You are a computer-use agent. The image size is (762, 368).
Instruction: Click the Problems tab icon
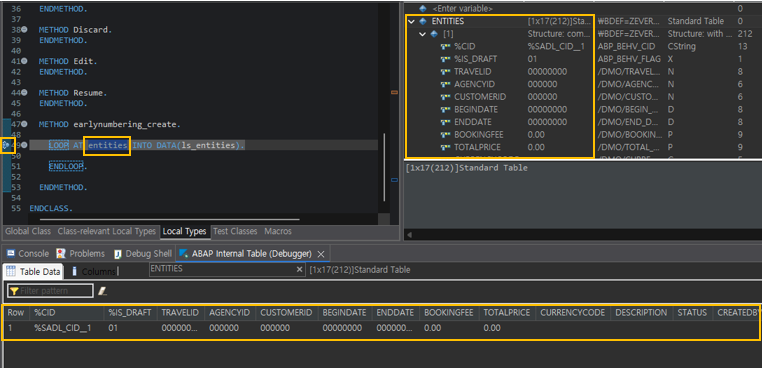coord(61,253)
